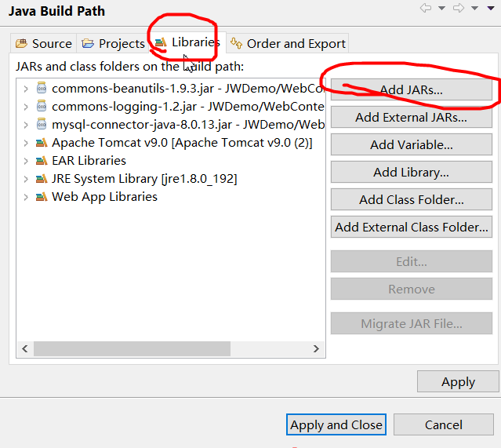The height and width of the screenshot is (448, 501).
Task: Click the Source tab package icon
Action: pos(21,43)
